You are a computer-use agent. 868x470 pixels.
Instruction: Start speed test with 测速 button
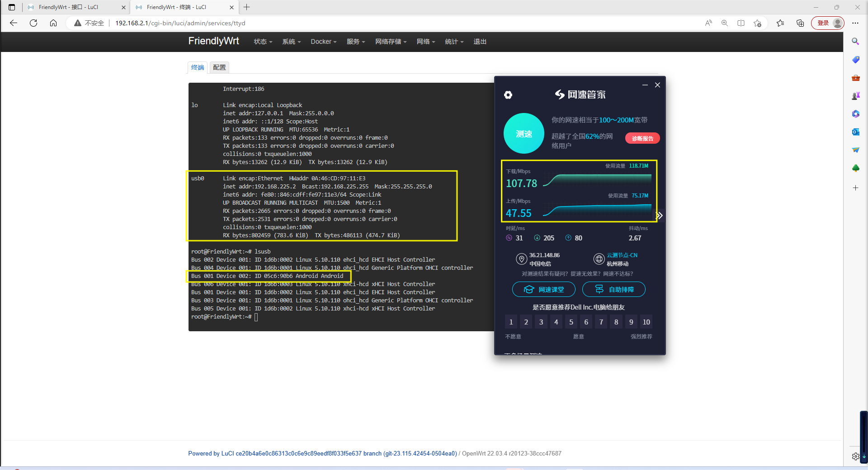524,133
